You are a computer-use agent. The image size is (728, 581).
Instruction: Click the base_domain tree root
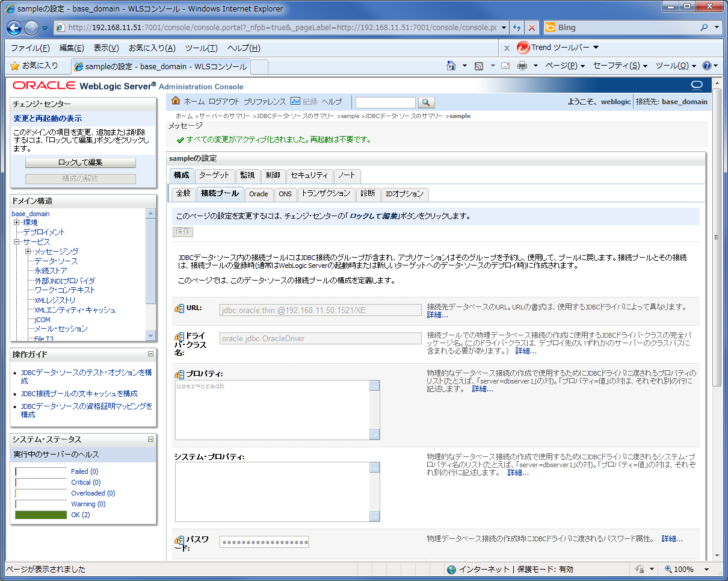click(31, 214)
